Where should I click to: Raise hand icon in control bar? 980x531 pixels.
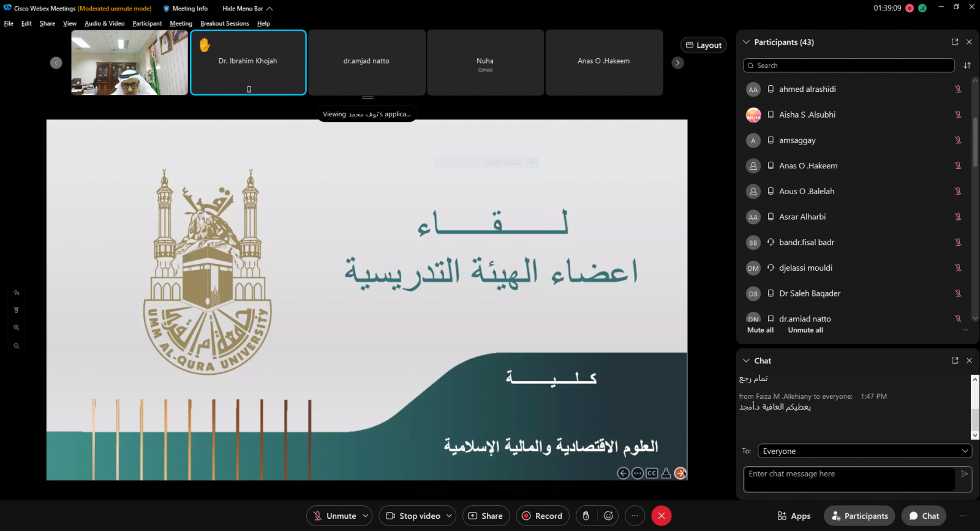click(x=586, y=516)
